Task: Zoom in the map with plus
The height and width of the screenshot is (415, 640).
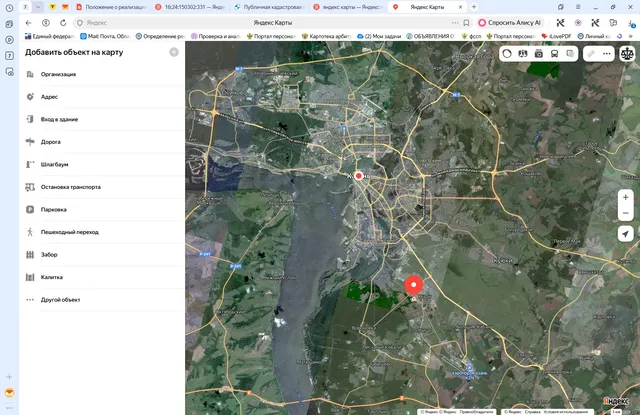Action: 625,198
